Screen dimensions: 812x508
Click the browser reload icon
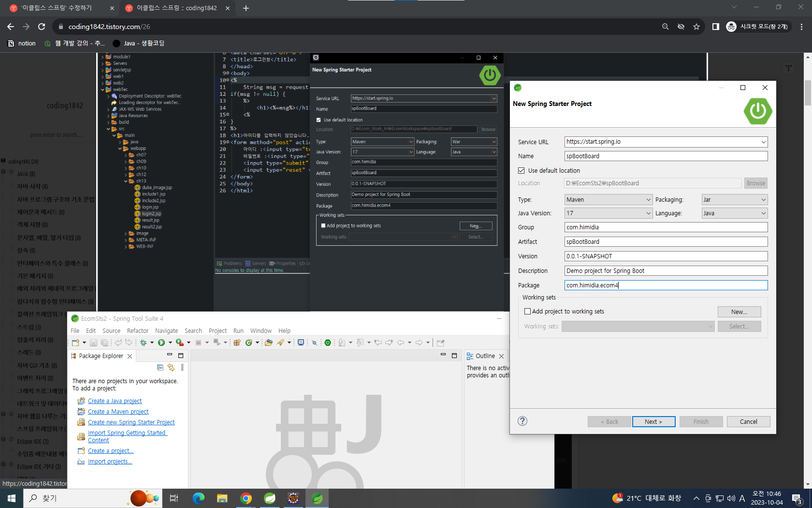pyautogui.click(x=42, y=27)
